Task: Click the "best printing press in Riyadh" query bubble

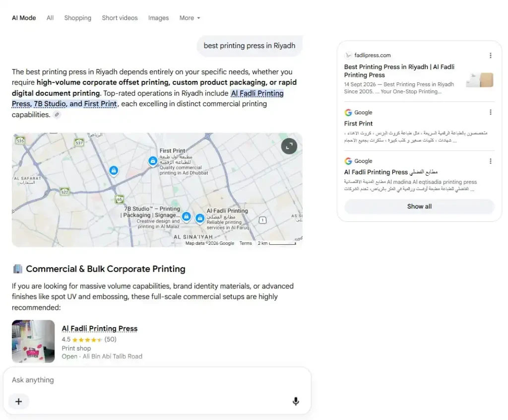Action: tap(250, 46)
